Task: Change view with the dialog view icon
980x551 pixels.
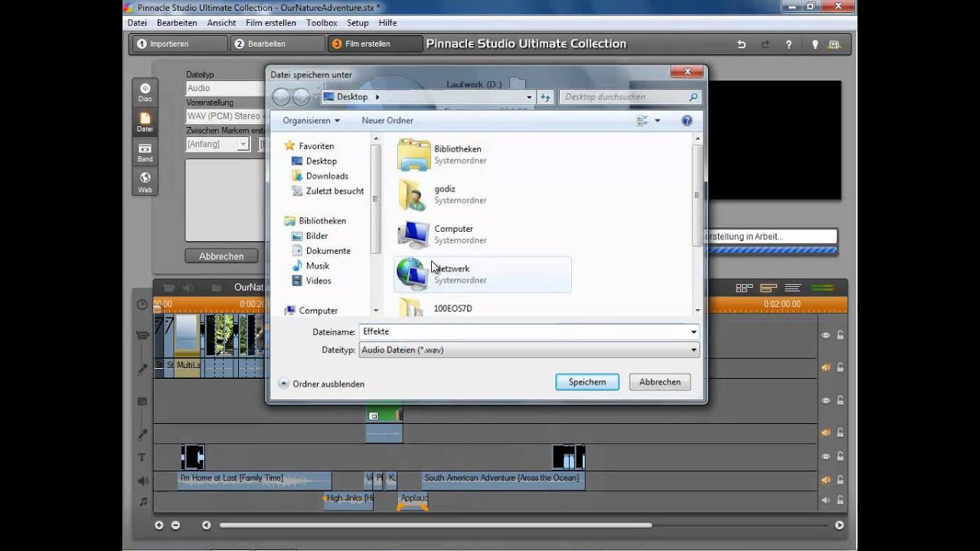Action: (x=642, y=121)
